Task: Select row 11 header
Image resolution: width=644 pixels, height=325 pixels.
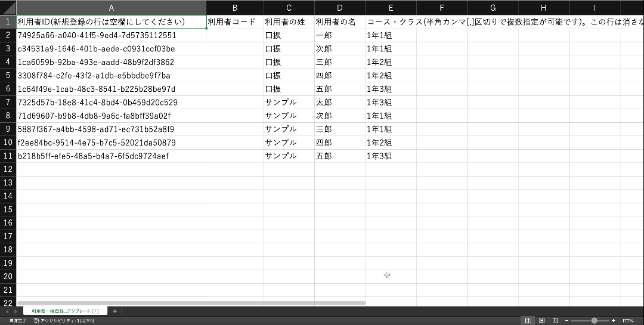Action: coord(8,156)
